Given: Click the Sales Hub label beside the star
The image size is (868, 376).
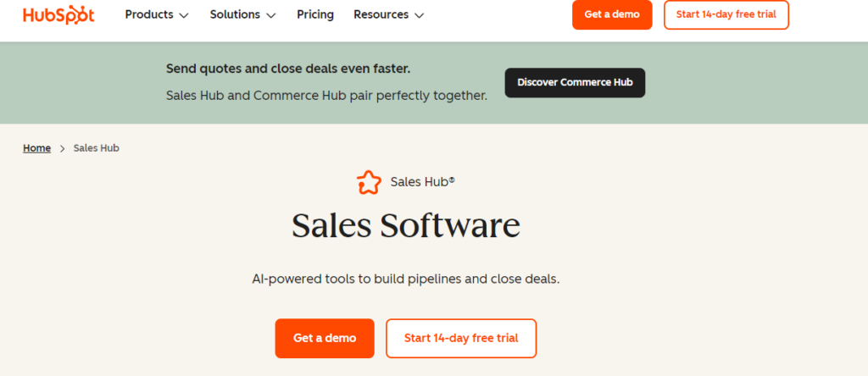Looking at the screenshot, I should [x=422, y=182].
